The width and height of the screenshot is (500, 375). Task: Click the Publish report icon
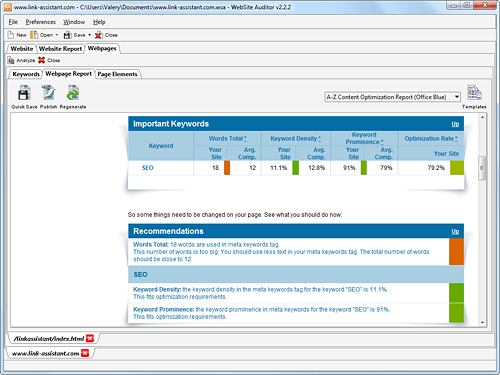click(48, 93)
